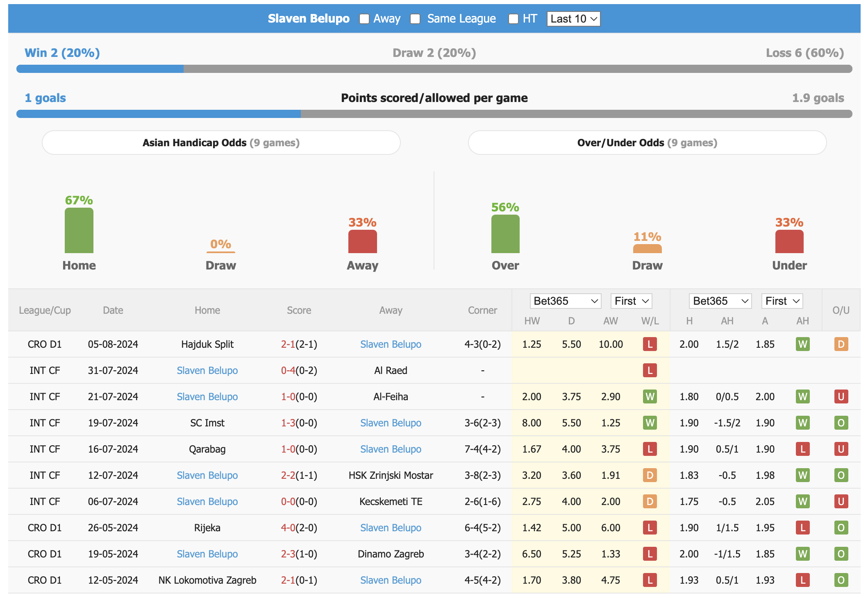
Task: Click the red Under 33% bar
Action: tap(789, 242)
